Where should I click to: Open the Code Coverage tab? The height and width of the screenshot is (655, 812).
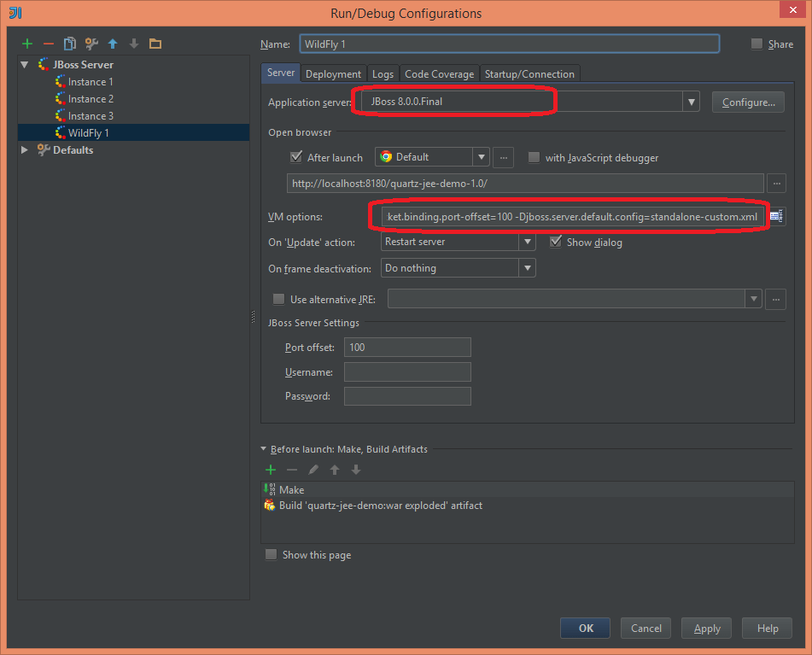[439, 73]
